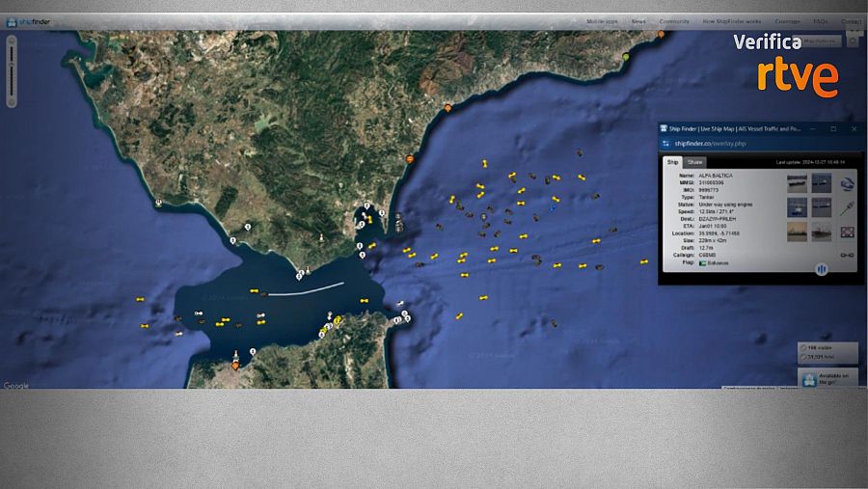Open the second ship photo in top row
The width and height of the screenshot is (868, 489).
(822, 183)
